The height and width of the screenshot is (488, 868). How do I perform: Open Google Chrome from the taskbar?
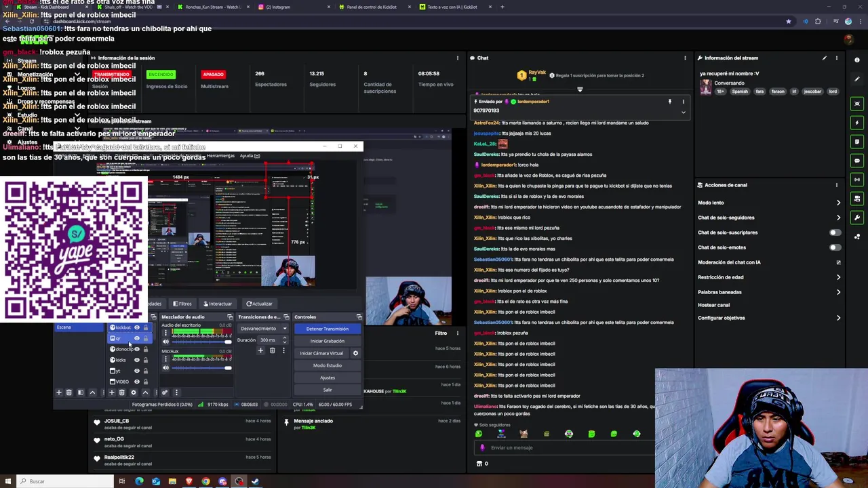click(x=205, y=481)
